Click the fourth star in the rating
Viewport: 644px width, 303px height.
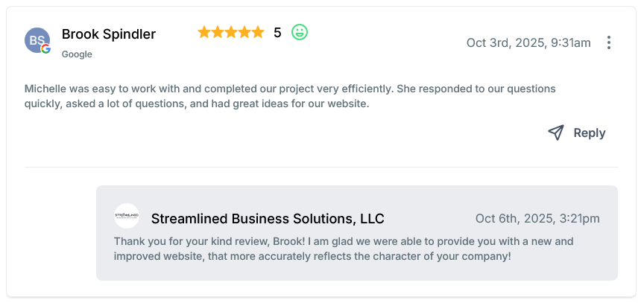[244, 32]
